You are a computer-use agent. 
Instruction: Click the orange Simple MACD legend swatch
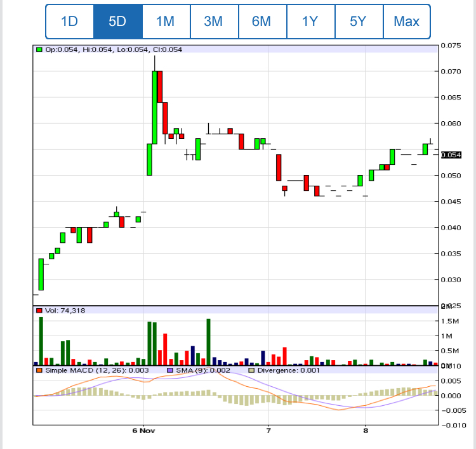[39, 370]
